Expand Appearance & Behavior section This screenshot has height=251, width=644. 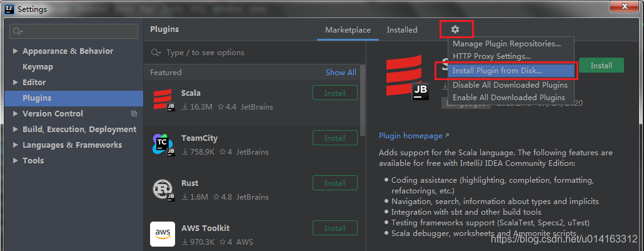click(16, 51)
